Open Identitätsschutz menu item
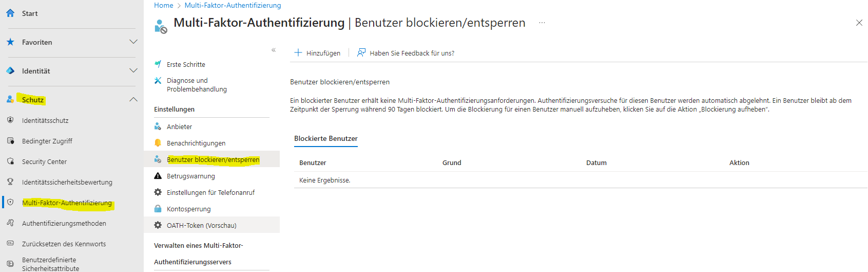 (x=45, y=120)
